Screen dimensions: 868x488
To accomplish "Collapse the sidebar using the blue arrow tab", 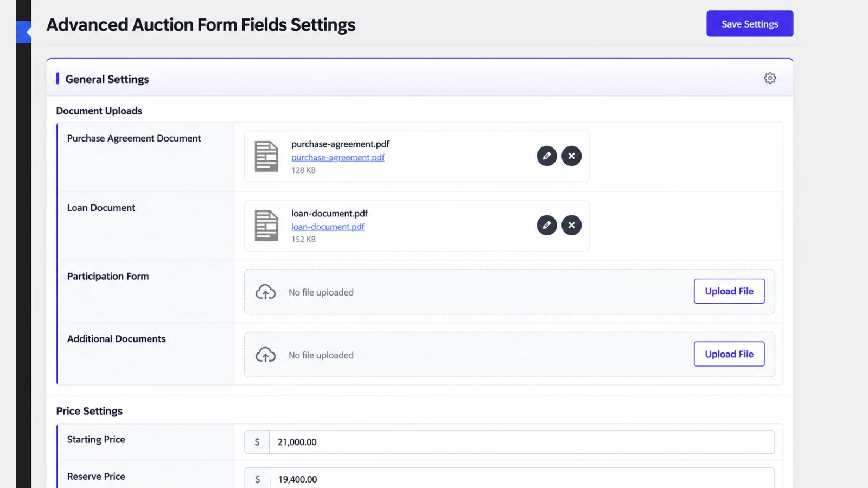I will coord(23,32).
